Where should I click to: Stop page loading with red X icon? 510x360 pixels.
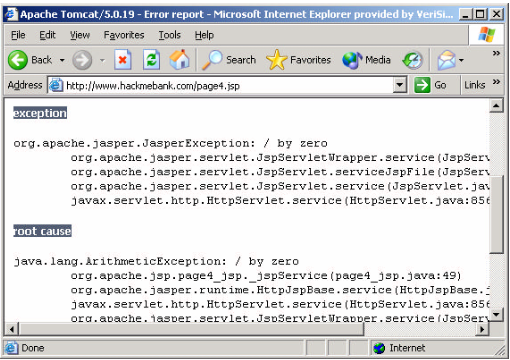[123, 60]
